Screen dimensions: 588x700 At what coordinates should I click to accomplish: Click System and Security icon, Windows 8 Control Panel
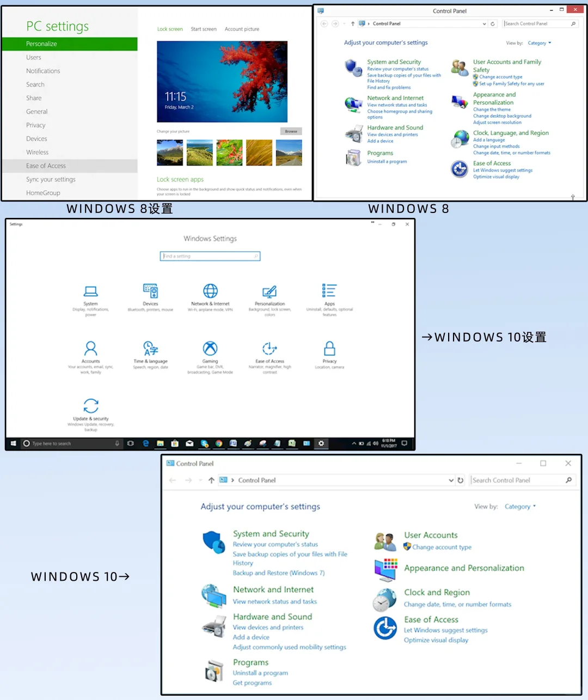pos(354,68)
